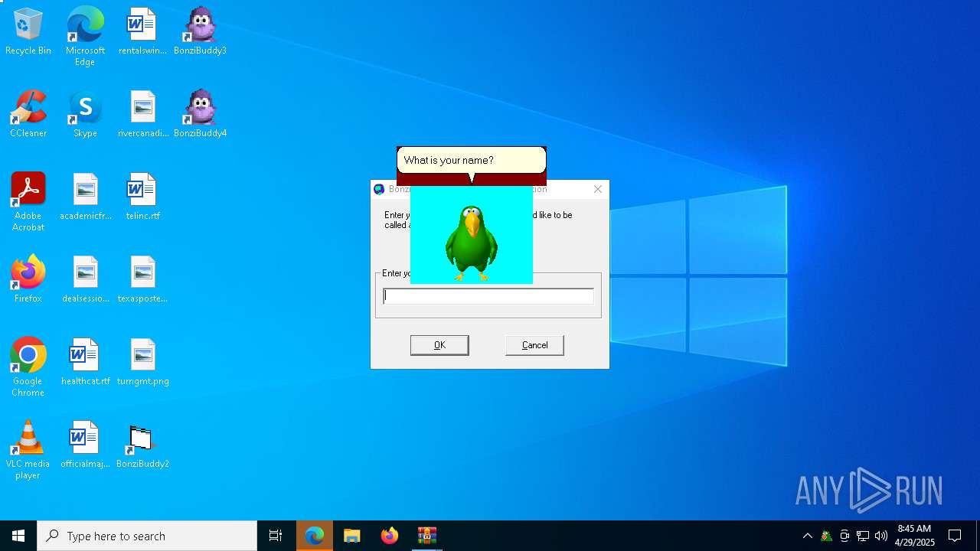Image resolution: width=980 pixels, height=551 pixels.
Task: Launch Skype from the desktop
Action: click(x=85, y=115)
